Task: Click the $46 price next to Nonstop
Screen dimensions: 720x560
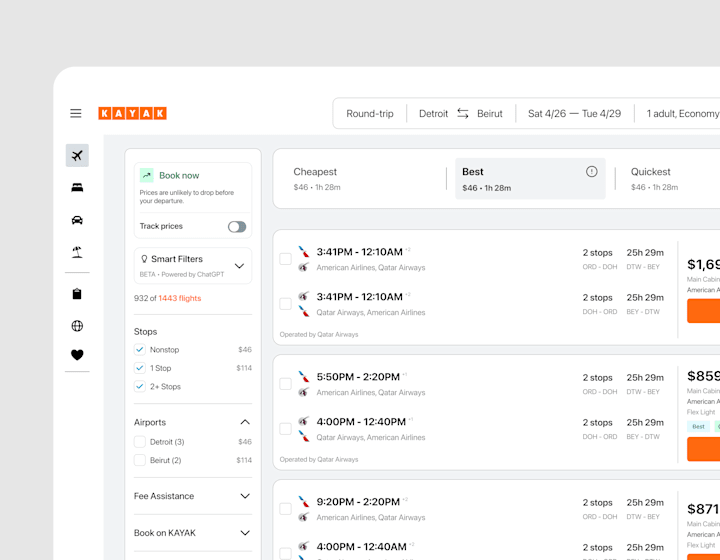Action: (245, 349)
